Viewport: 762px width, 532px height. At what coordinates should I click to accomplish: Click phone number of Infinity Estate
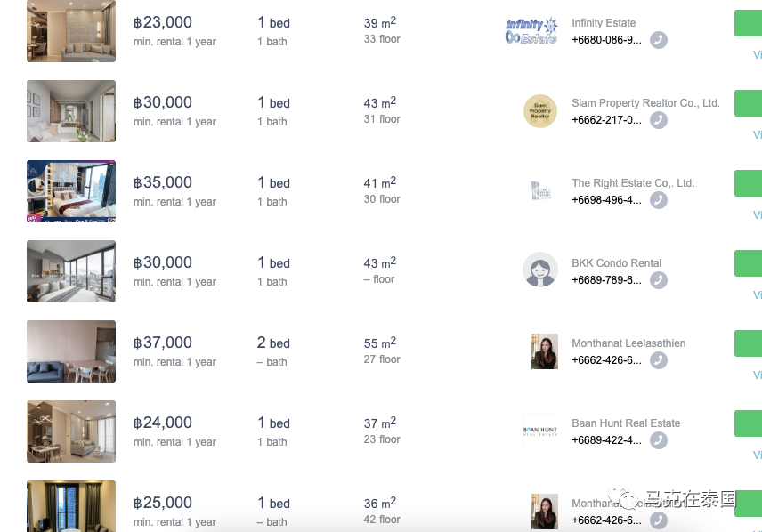pos(606,40)
